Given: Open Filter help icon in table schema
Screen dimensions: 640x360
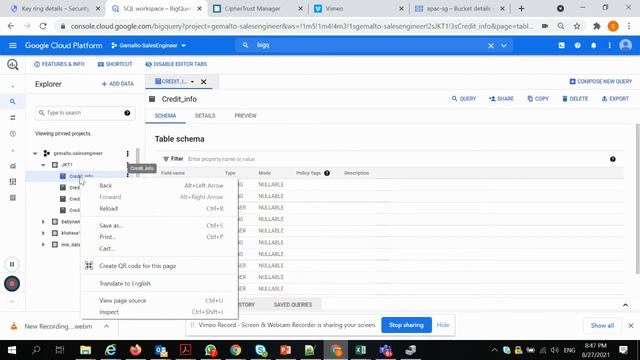Looking at the screenshot, I should [613, 159].
